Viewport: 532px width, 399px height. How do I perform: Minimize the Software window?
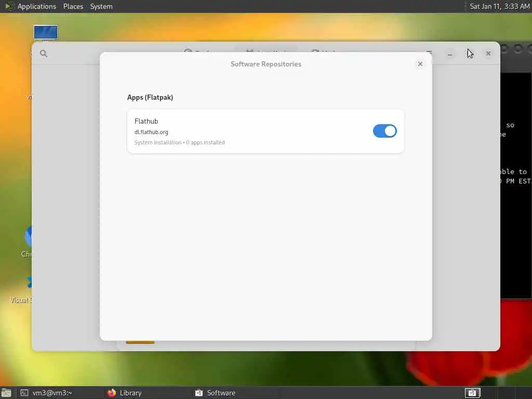[x=450, y=54]
